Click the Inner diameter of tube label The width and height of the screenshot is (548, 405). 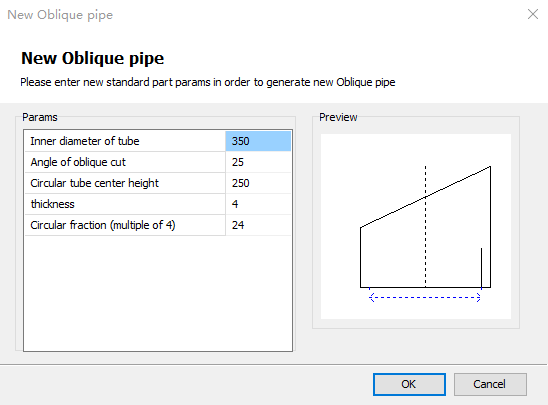tap(85, 141)
